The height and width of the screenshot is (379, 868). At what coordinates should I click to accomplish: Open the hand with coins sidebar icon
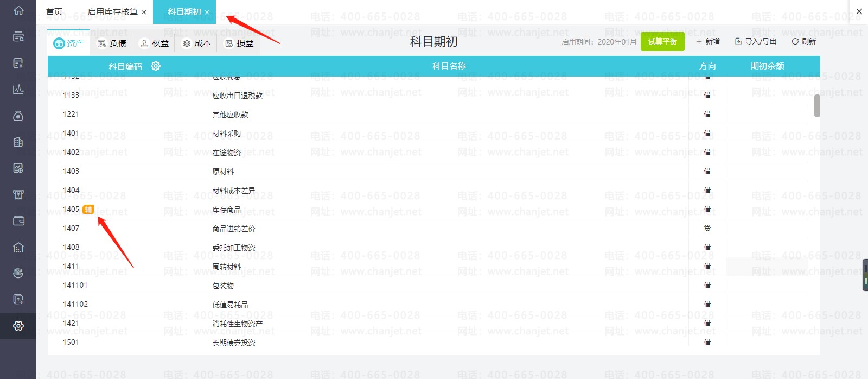18,273
